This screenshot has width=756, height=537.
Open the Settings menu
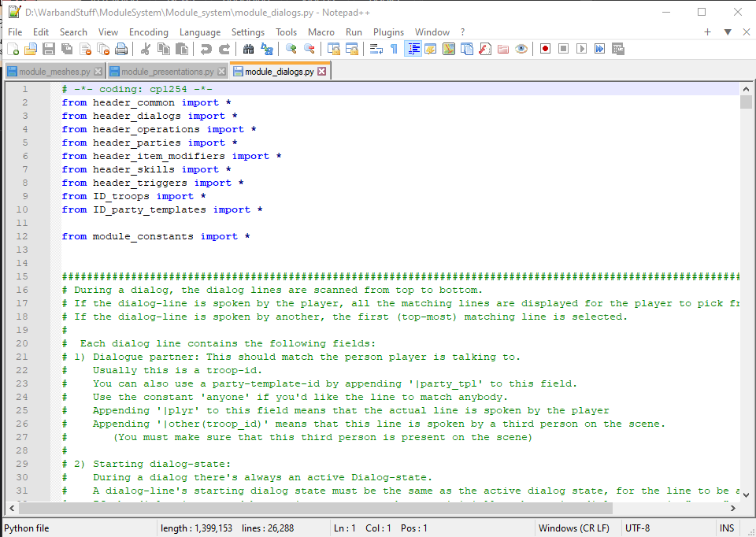click(x=248, y=31)
